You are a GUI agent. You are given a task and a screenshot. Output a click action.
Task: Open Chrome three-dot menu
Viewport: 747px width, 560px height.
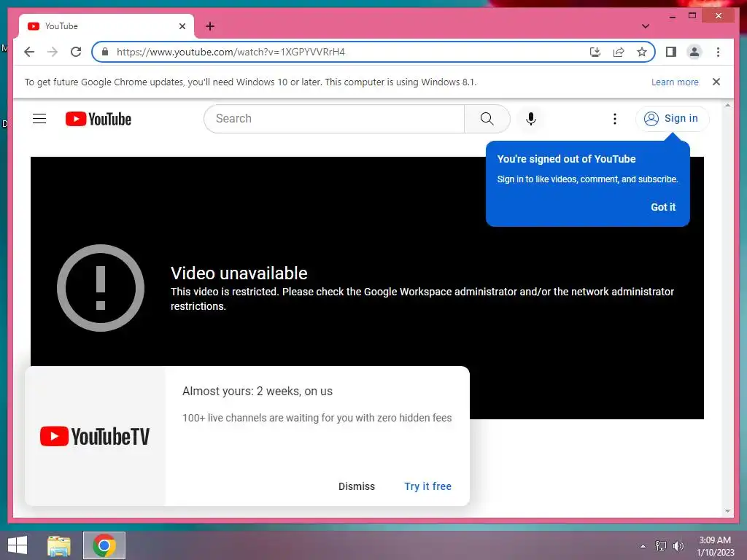[x=718, y=52]
